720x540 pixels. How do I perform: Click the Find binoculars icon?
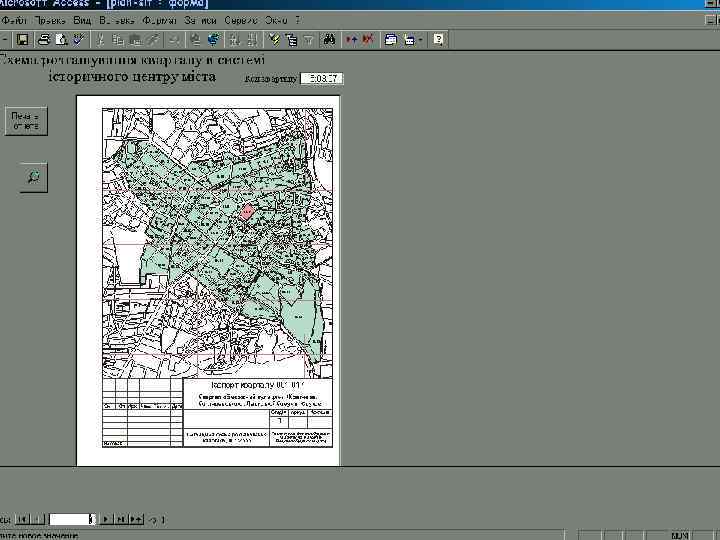tap(329, 39)
